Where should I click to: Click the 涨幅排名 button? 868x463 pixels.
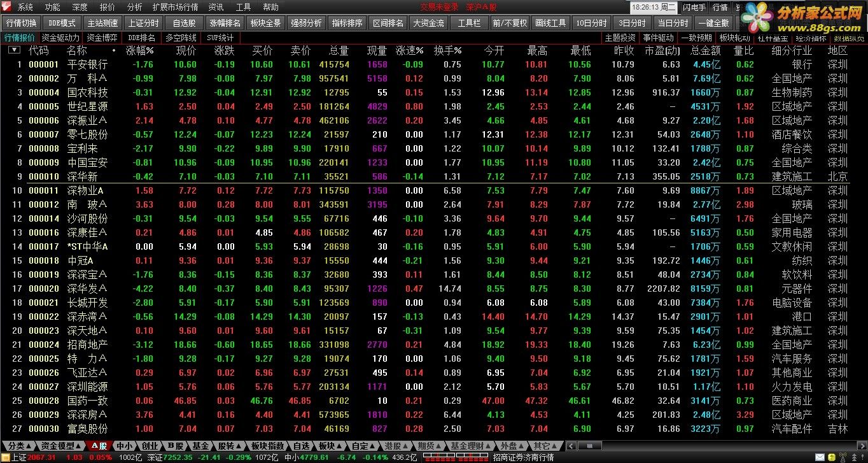(x=225, y=23)
